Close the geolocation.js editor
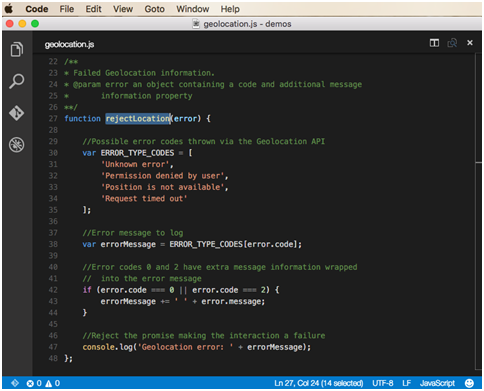Screen dimensions: 484x391 (x=470, y=43)
